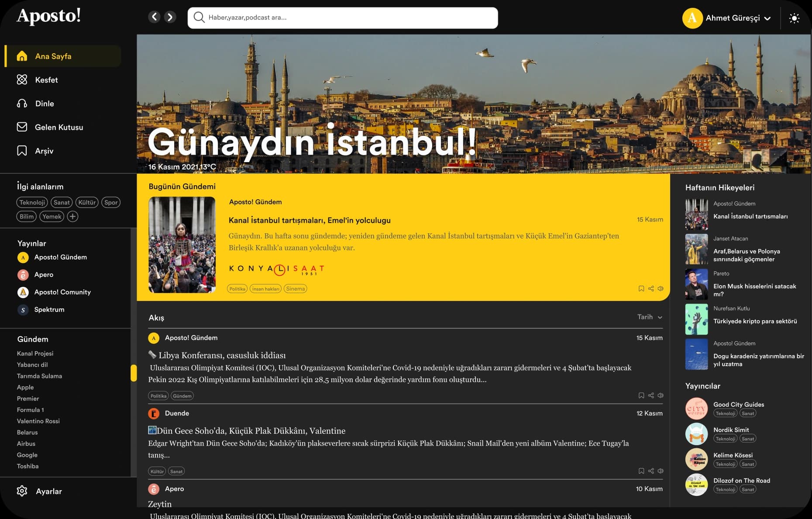Screen dimensions: 812x519
Task: Open the Valentino Rossi topic
Action: coord(38,421)
